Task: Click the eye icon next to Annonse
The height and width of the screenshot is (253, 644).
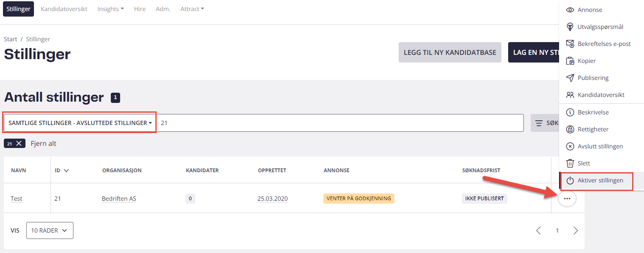Action: point(570,10)
